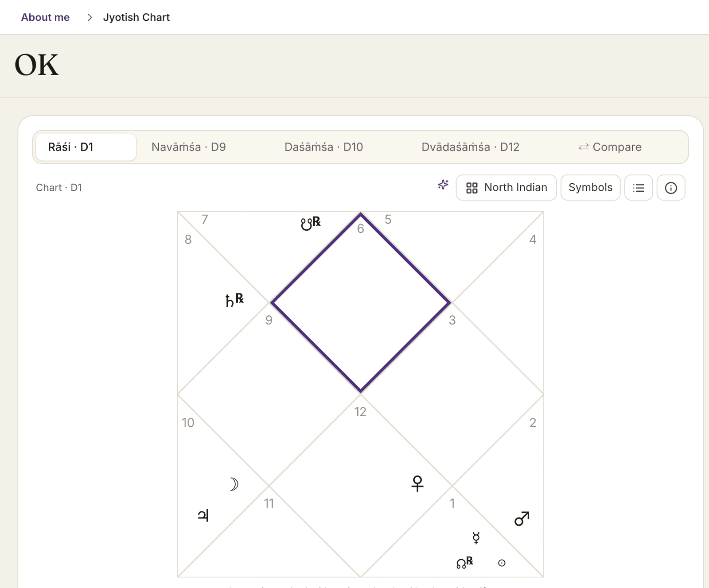Screen dimensions: 709x588
Task: Click the Venus symbol
Action: [x=417, y=484]
